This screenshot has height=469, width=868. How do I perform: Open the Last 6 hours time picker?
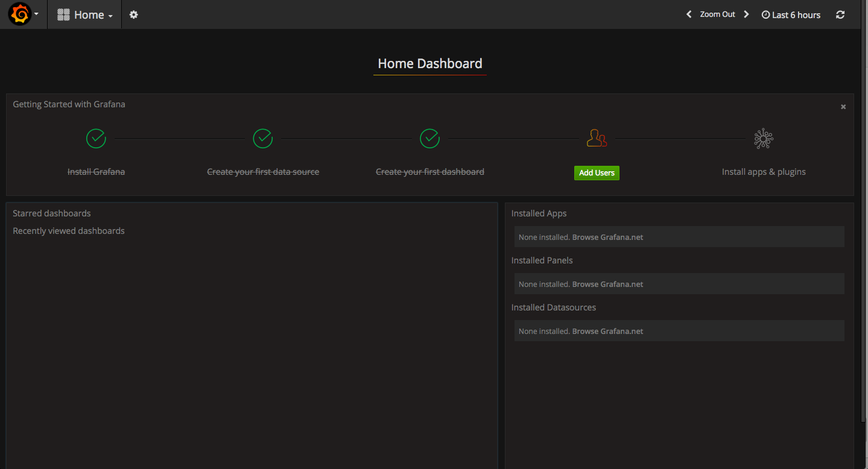click(x=791, y=15)
